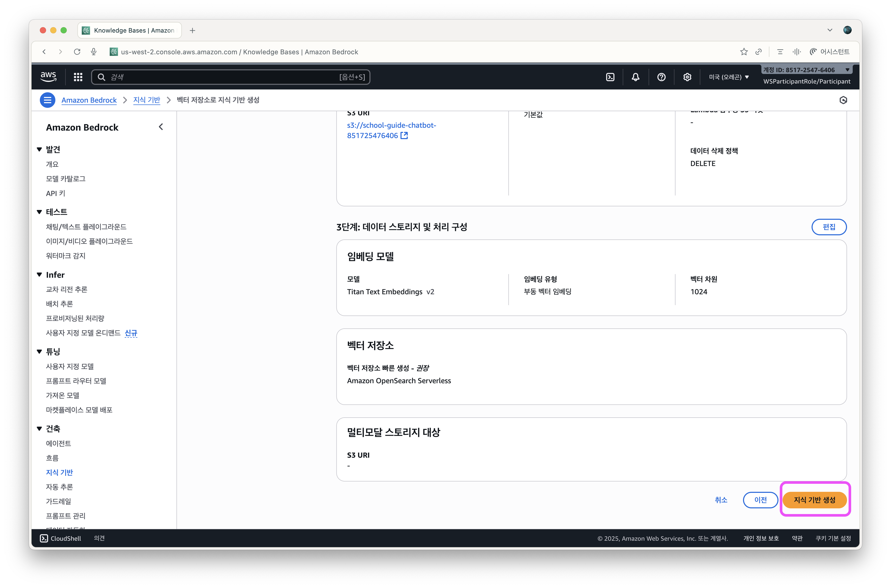Screen dimensions: 891x588
Task: Reload the current page
Action: 77,52
